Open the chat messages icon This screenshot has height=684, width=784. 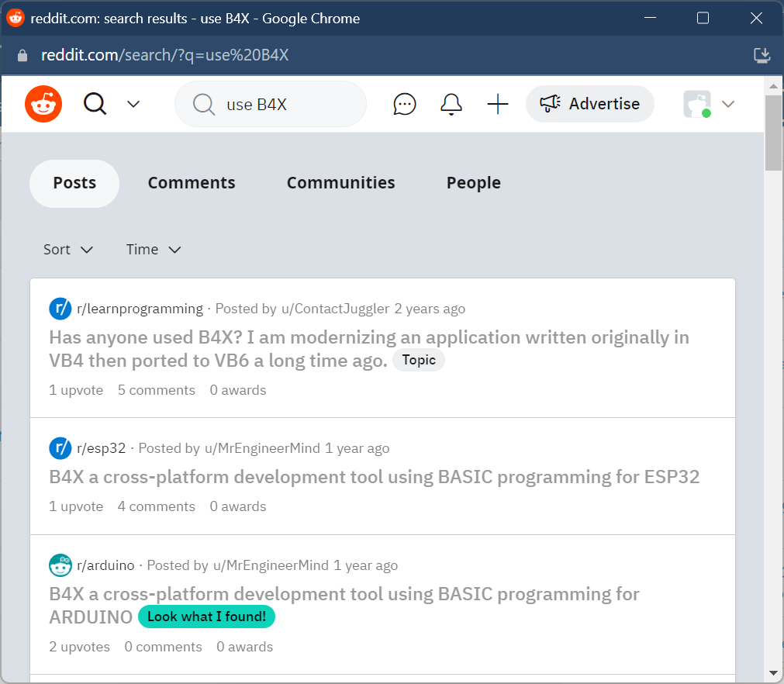click(405, 104)
